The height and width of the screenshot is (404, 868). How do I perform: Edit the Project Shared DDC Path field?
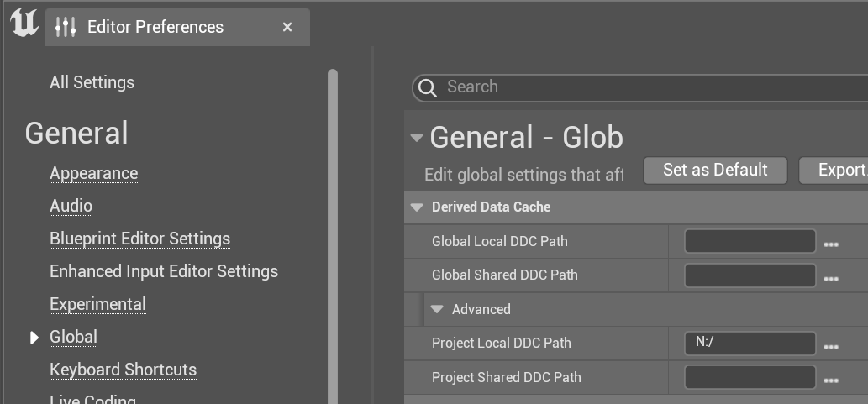click(x=750, y=377)
